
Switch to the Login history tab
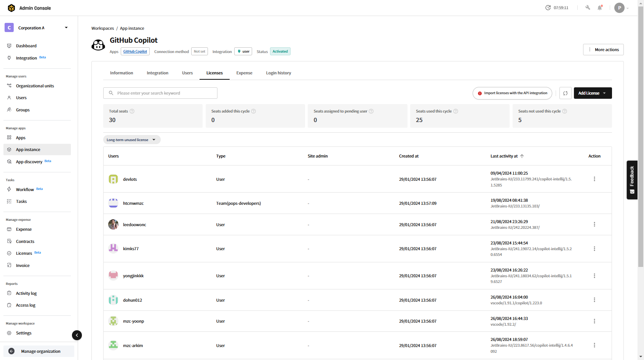coord(278,73)
